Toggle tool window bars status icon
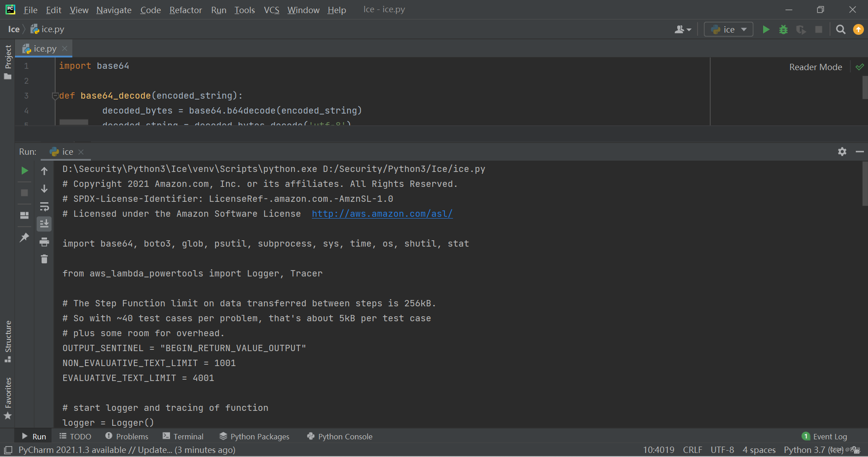This screenshot has height=457, width=868. click(8, 450)
